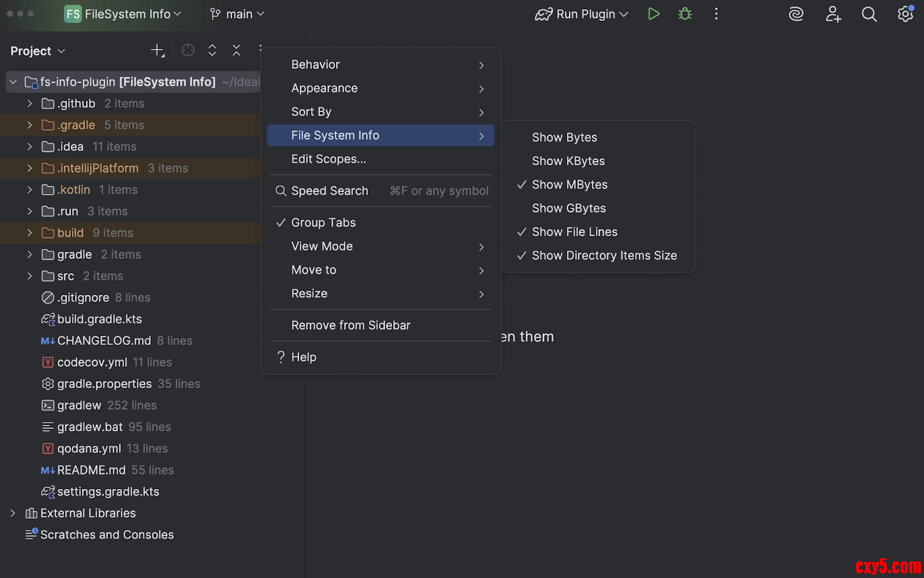This screenshot has width=924, height=578.
Task: Click the green Run button
Action: coord(653,14)
